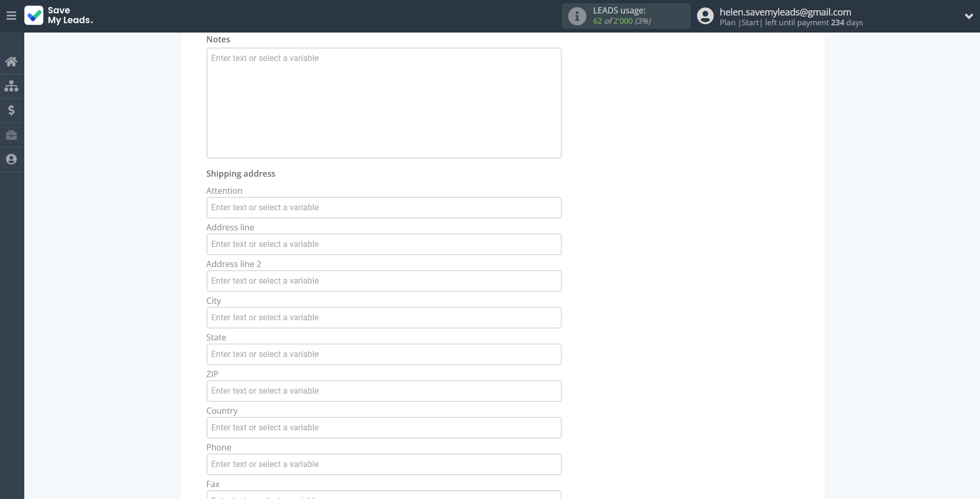Viewport: 980px width, 499px height.
Task: Focus the Address line input field
Action: click(x=384, y=244)
